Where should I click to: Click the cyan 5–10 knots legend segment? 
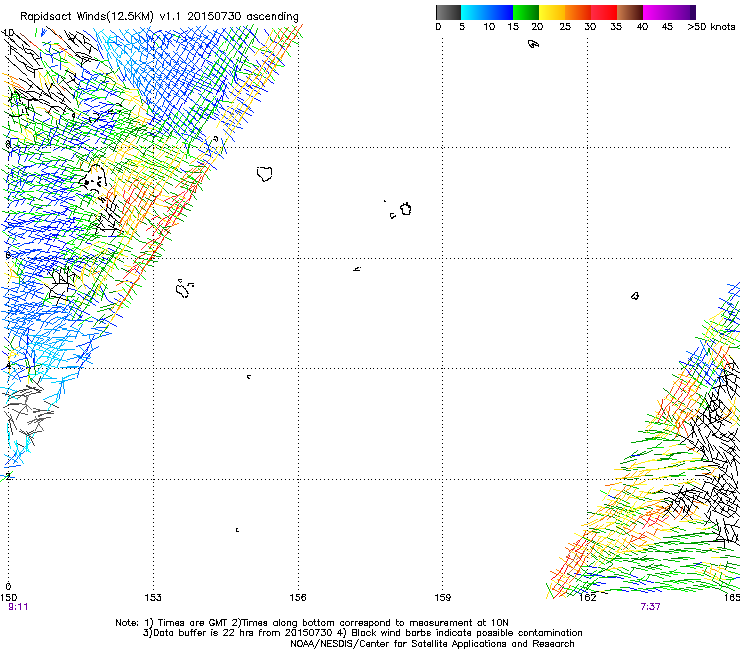tap(474, 12)
